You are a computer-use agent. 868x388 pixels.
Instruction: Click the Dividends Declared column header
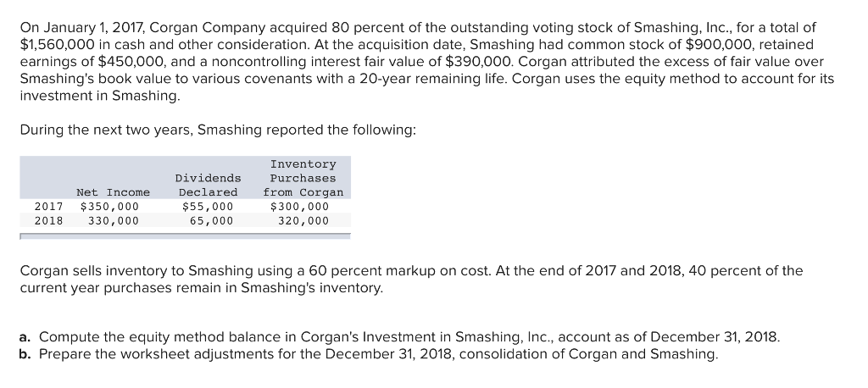pos(208,185)
